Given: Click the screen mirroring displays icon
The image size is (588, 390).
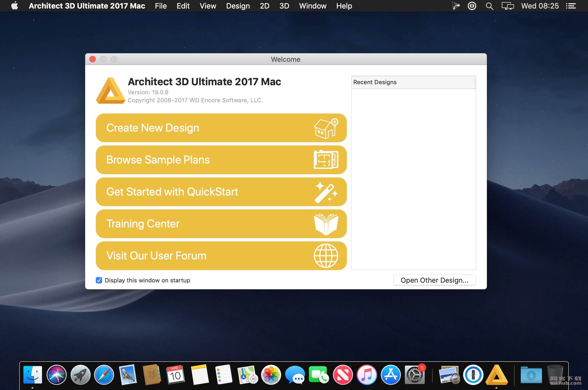Looking at the screenshot, I should click(x=508, y=6).
